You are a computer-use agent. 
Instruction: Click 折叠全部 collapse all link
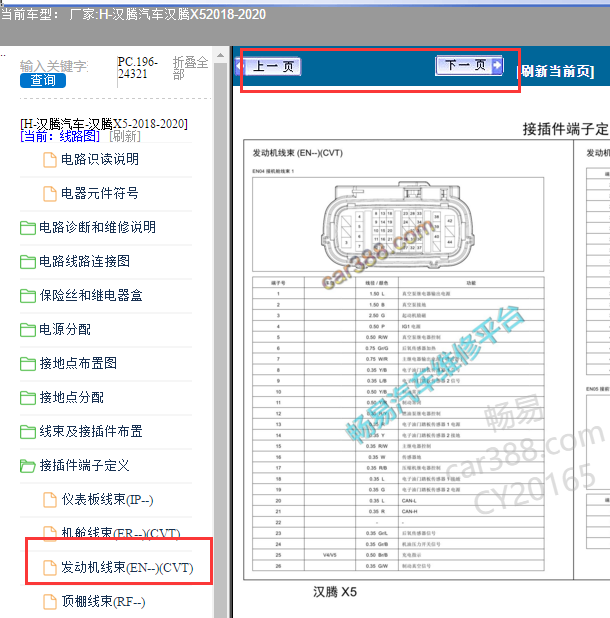point(190,68)
